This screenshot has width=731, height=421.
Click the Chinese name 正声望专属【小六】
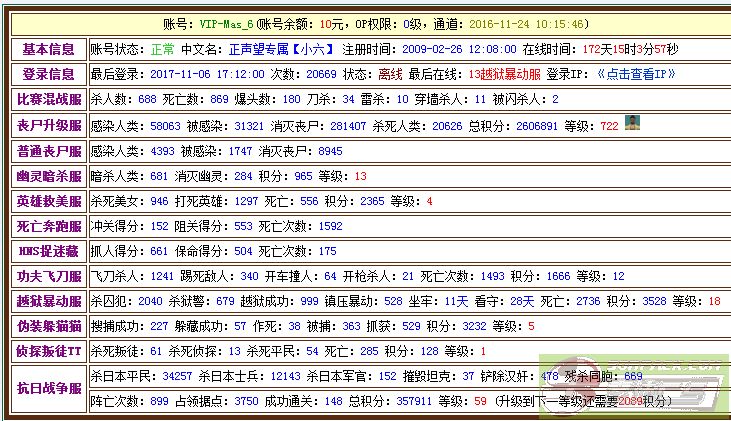pos(282,49)
